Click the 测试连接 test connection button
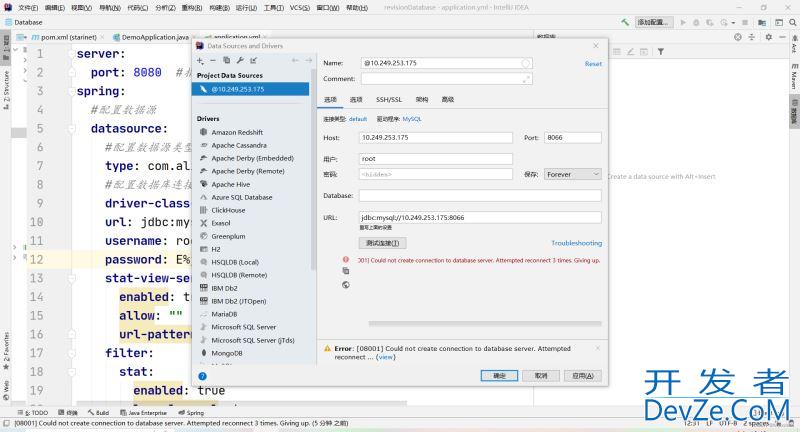 tap(383, 243)
